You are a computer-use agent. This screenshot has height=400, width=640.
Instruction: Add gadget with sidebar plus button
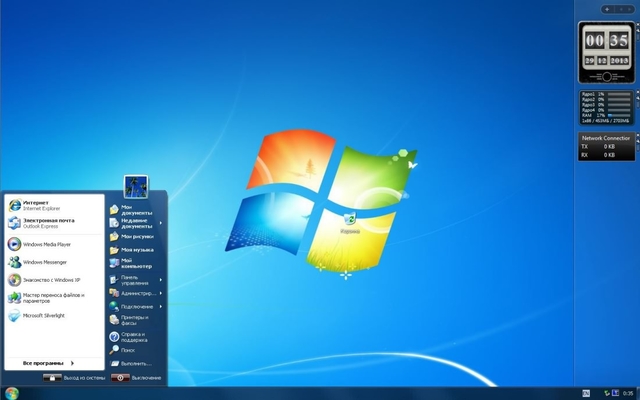[607, 9]
